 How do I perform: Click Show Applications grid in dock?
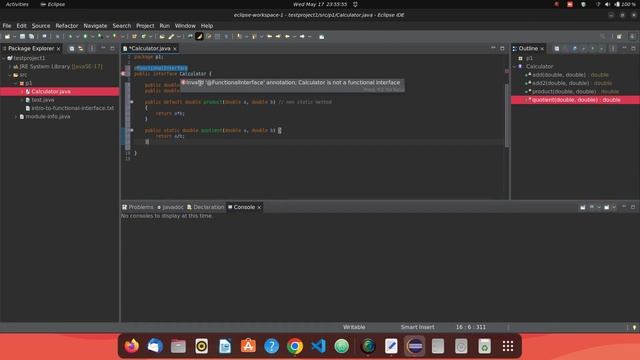[x=508, y=347]
